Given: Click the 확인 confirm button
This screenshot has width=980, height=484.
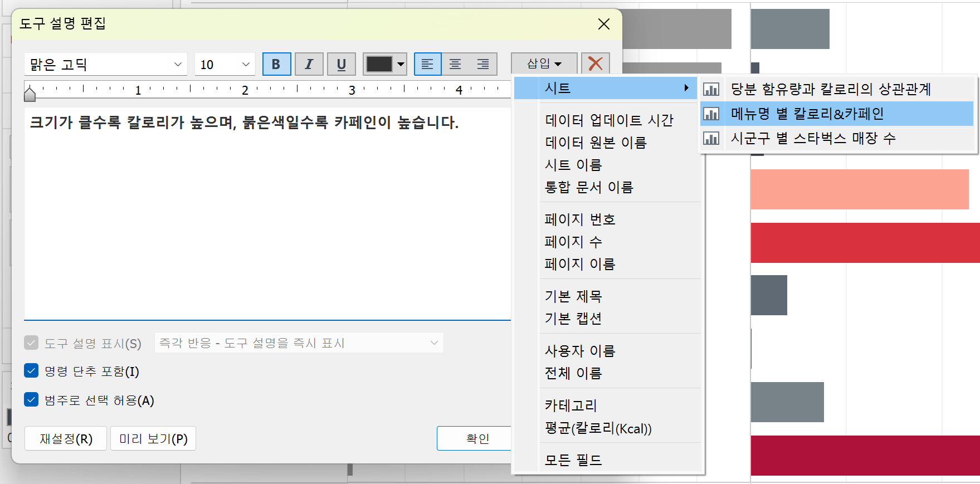Looking at the screenshot, I should (474, 438).
